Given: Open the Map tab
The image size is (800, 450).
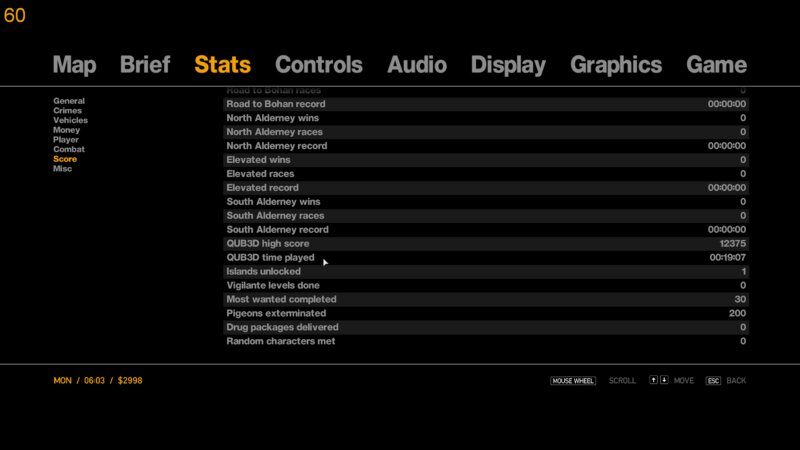Looking at the screenshot, I should (74, 65).
